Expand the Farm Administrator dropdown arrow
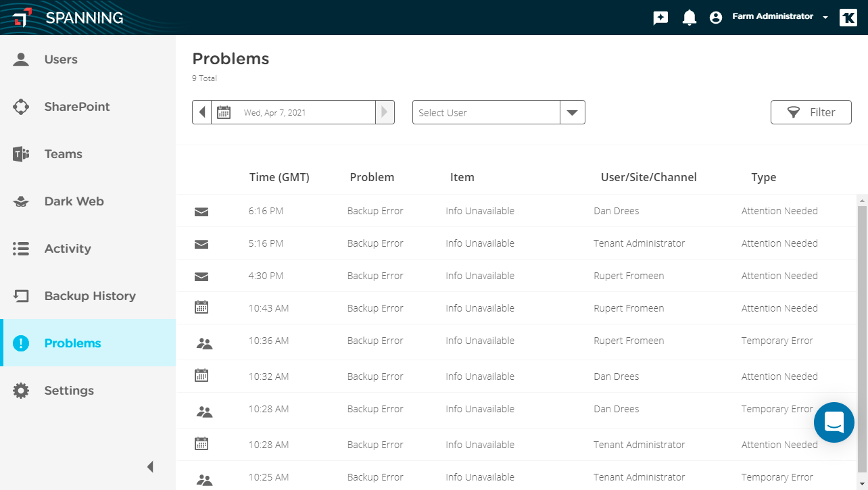The width and height of the screenshot is (868, 490). [825, 18]
